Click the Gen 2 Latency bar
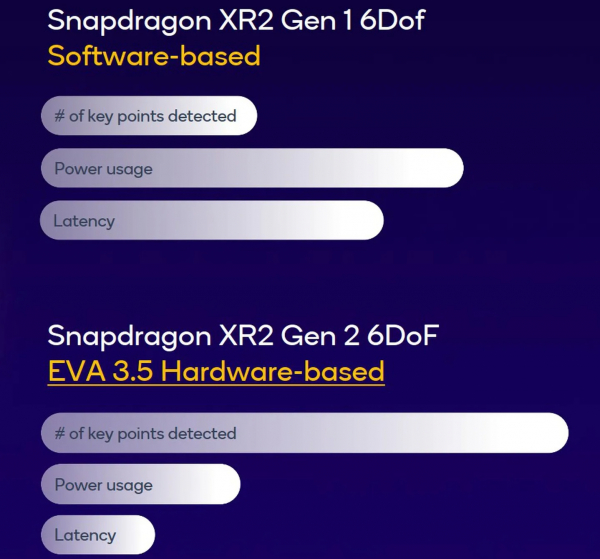Viewport: 600px width, 559px height. pos(98,535)
